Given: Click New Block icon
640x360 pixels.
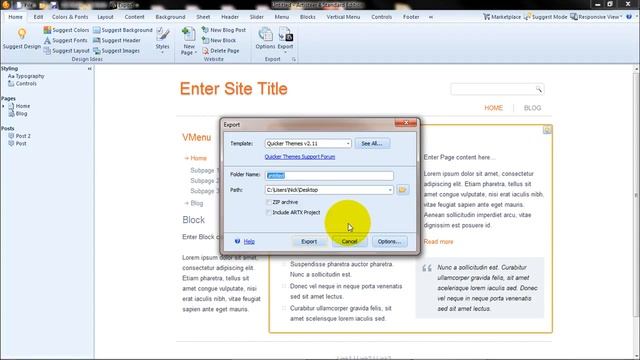Looking at the screenshot, I should click(x=205, y=40).
